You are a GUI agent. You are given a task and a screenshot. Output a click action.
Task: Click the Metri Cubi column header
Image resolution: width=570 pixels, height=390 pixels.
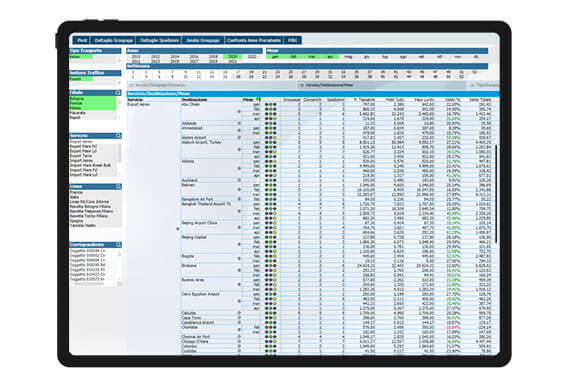coord(394,100)
